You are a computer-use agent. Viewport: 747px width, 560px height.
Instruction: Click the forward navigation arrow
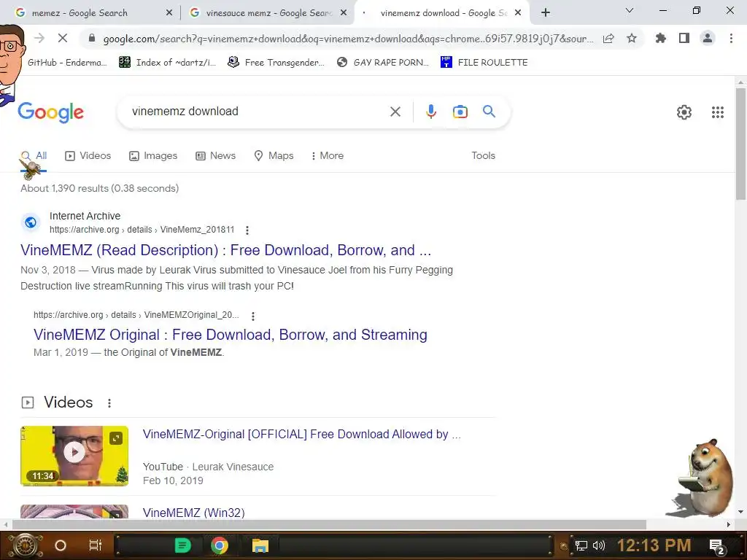(39, 38)
